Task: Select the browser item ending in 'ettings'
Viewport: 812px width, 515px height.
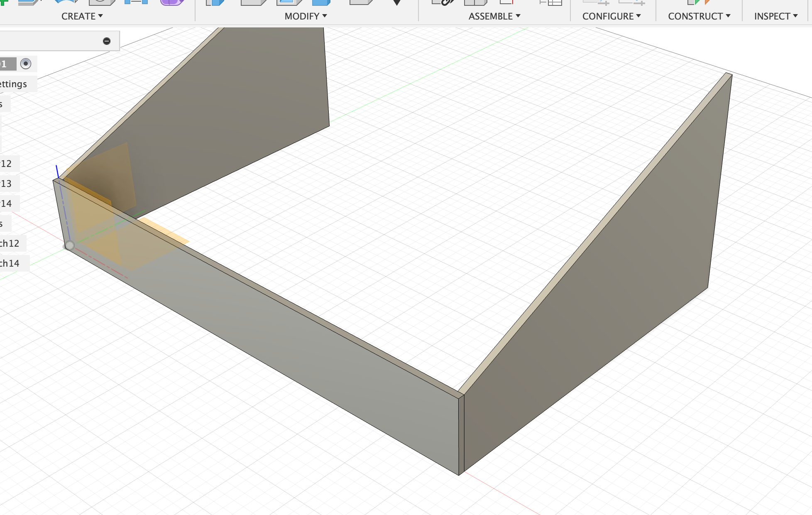Action: [x=13, y=84]
